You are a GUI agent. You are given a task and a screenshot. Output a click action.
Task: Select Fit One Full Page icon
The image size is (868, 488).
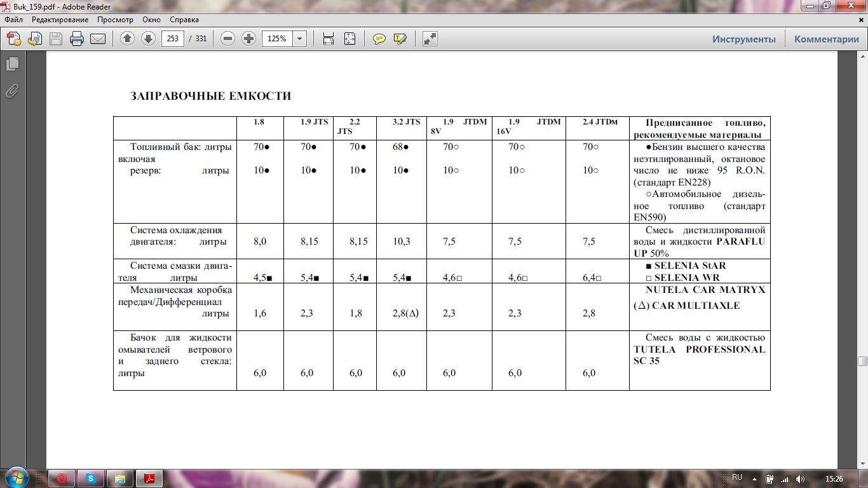pos(349,39)
